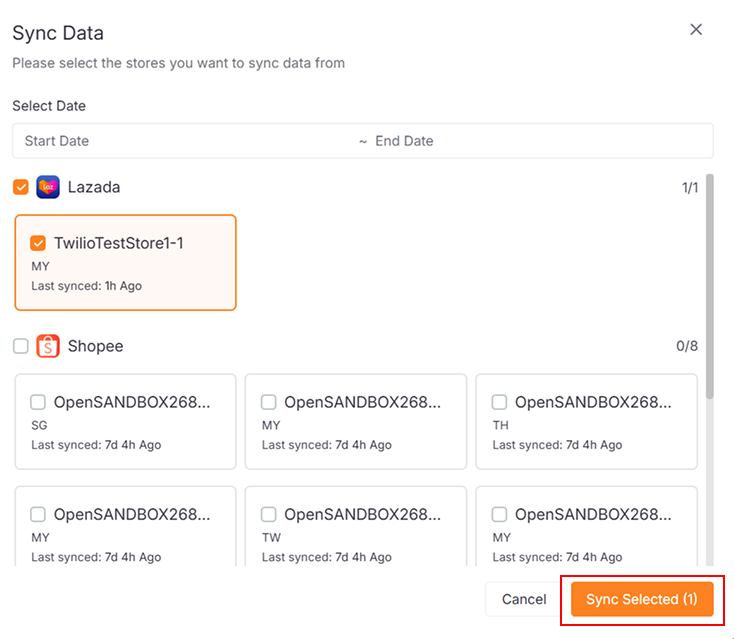This screenshot has height=639, width=734.
Task: Select the TwilioTestStore1-1 store name
Action: [118, 243]
